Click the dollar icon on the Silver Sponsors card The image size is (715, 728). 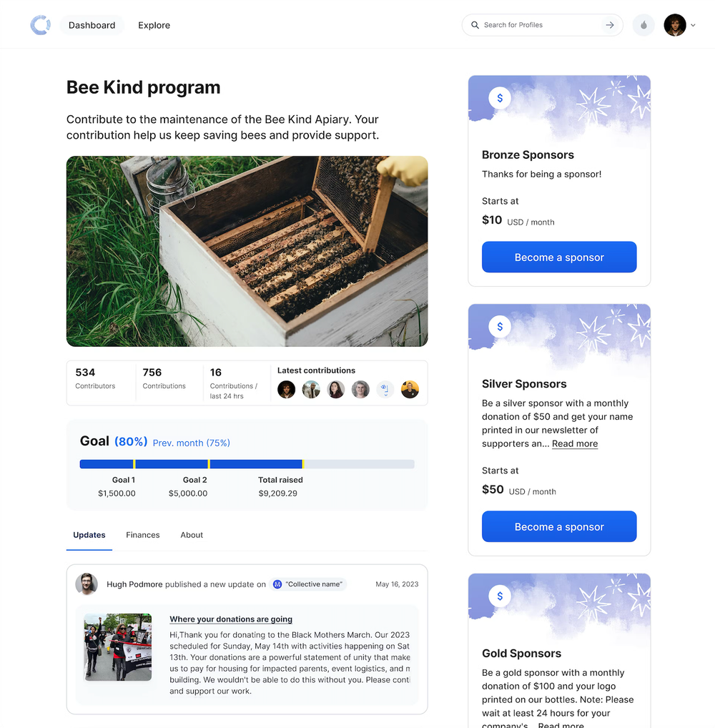pyautogui.click(x=500, y=327)
